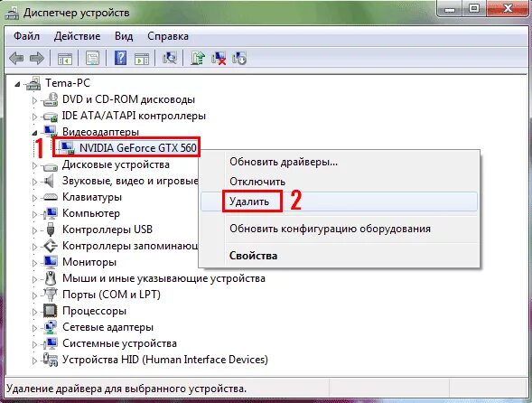This screenshot has width=532, height=403.
Task: Expand the Сетевые адаптеры node arrow
Action: 34,328
